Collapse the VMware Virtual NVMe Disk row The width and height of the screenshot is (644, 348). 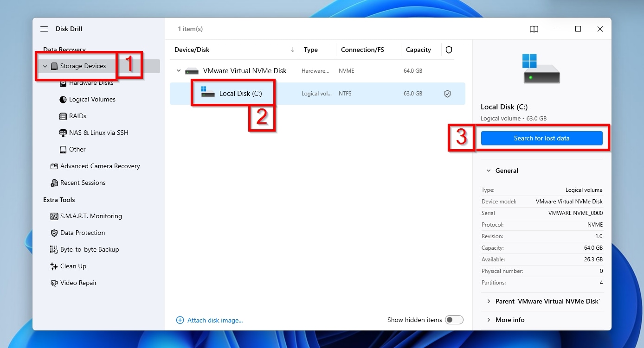click(179, 71)
